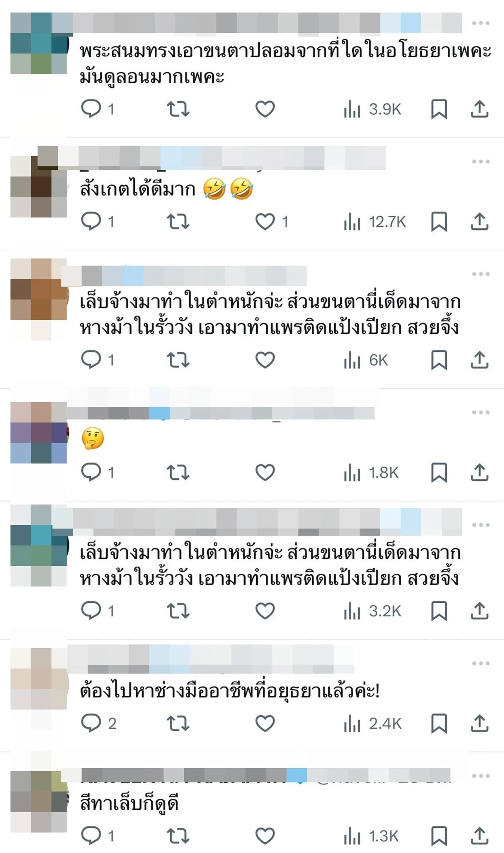The width and height of the screenshot is (504, 853).
Task: Open more options on the nail polish color tweet
Action: (x=481, y=776)
